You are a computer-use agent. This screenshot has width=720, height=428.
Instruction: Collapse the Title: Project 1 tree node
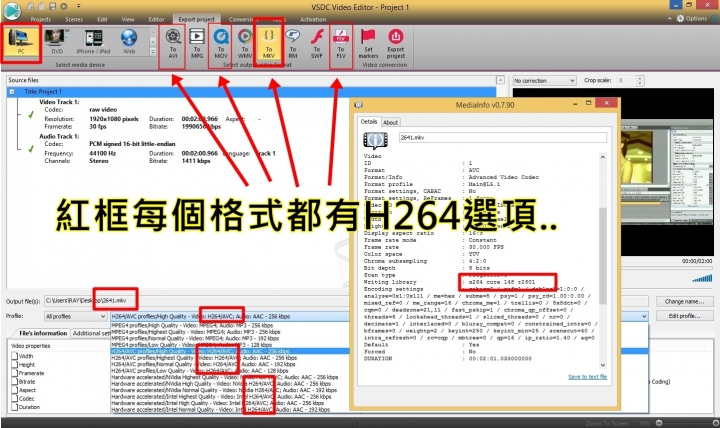[12, 91]
